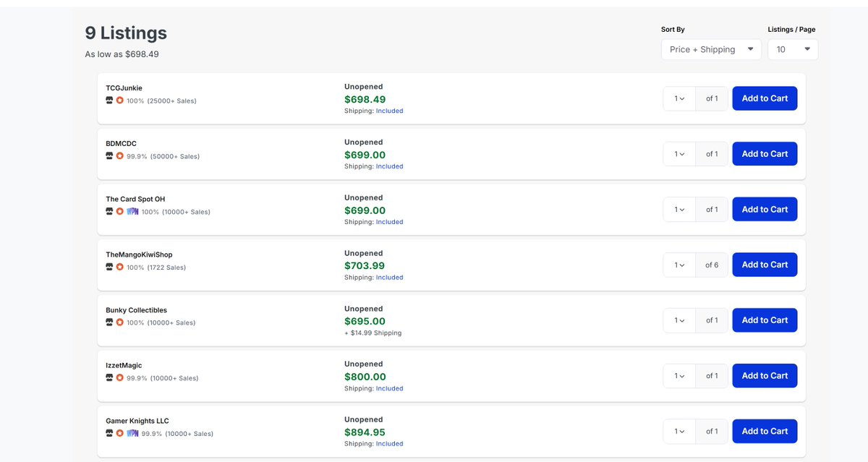
Task: Click Shipping Included link in BDMCDC row
Action: 389,166
